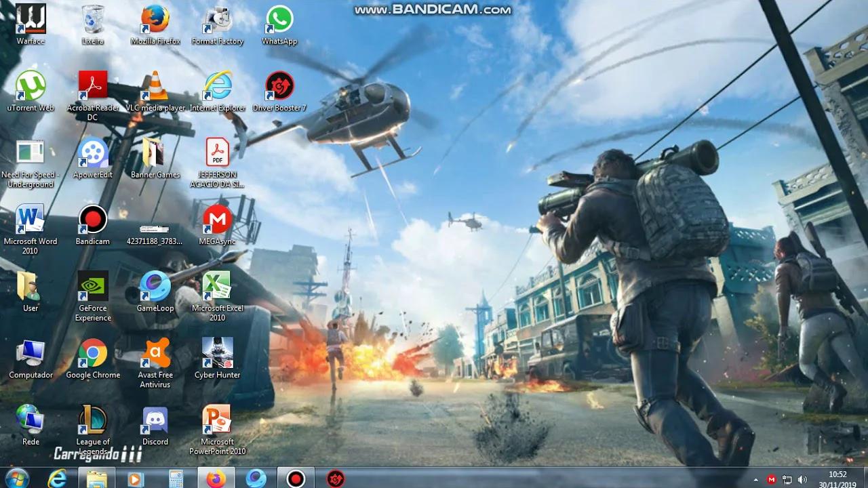Click the JEFFERSON ACACIO PDF file icon
Screen dimensions: 868x488
218,153
